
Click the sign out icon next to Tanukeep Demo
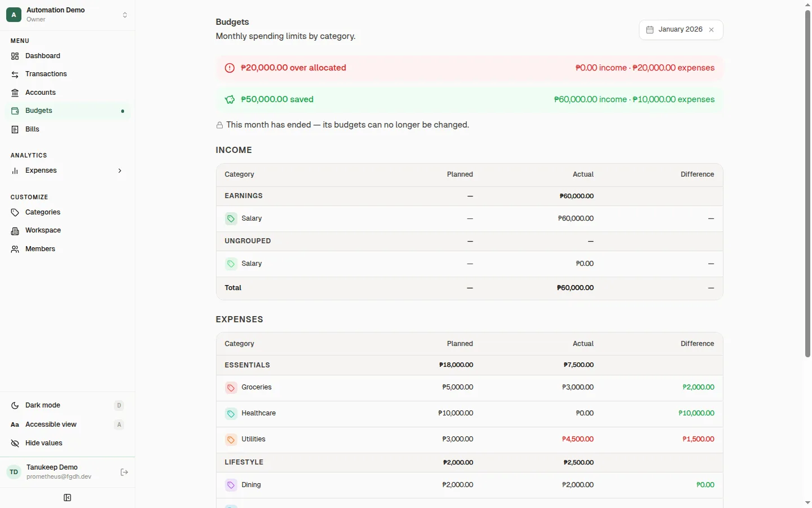(125, 472)
